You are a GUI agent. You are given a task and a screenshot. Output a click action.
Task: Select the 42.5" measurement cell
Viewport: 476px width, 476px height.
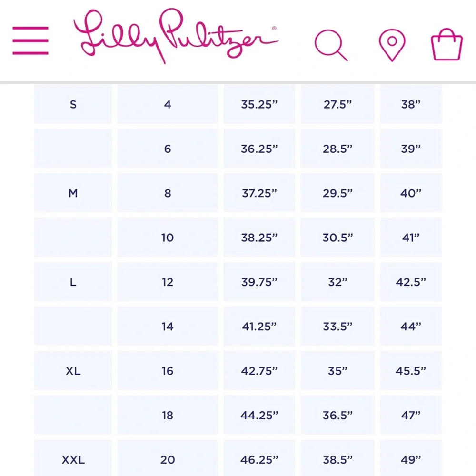point(411,282)
